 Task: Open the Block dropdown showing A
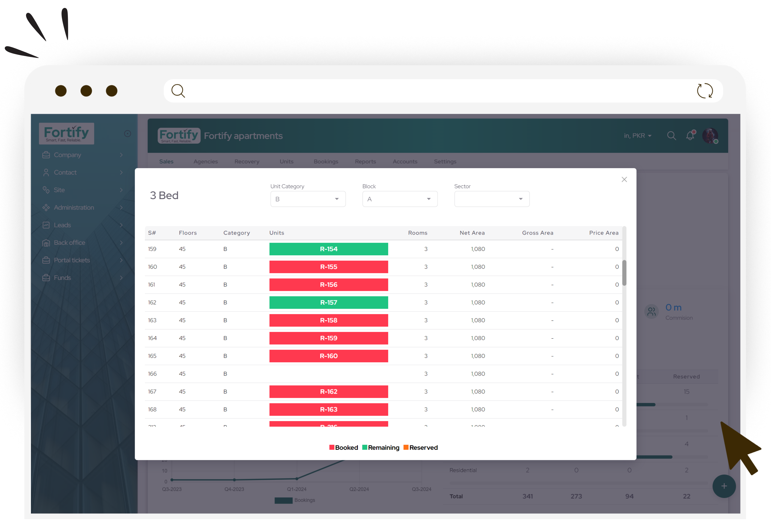pyautogui.click(x=400, y=199)
